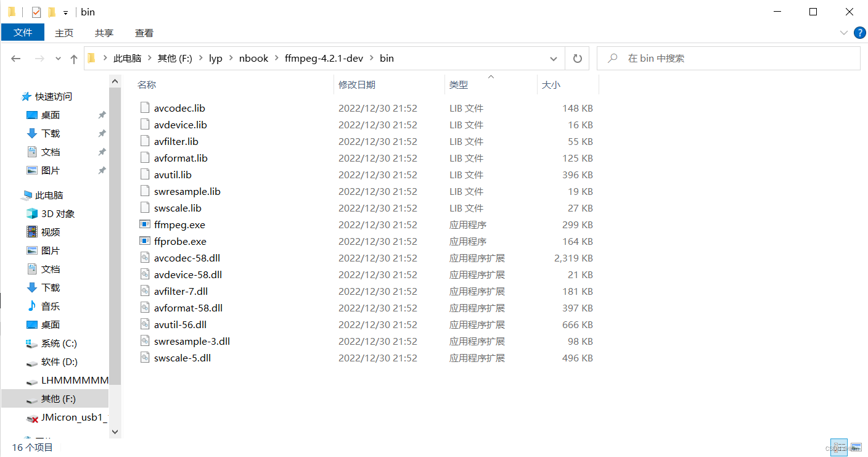Expand the ribbon with the chevron
The height and width of the screenshot is (457, 868).
[x=844, y=33]
